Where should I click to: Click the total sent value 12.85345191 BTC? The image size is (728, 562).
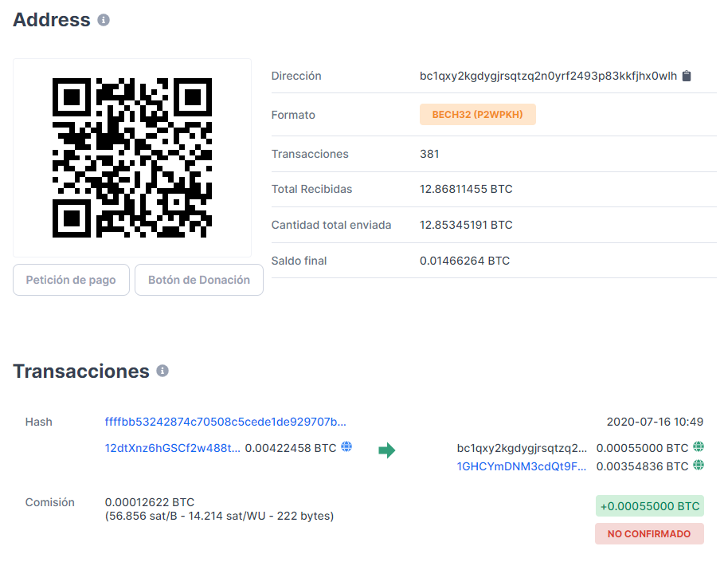pos(466,225)
